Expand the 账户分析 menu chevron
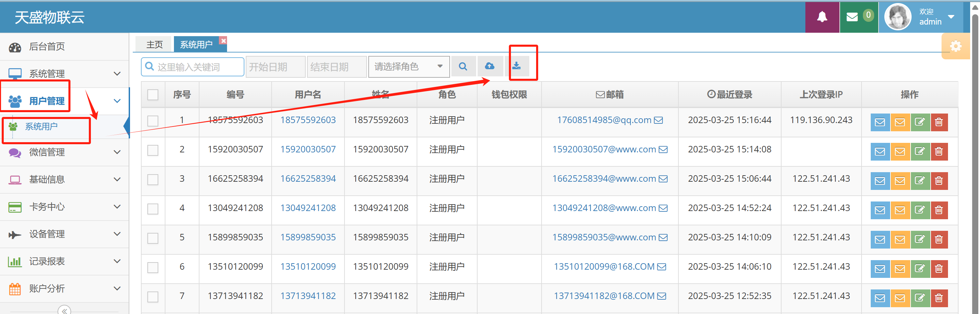 pyautogui.click(x=117, y=288)
